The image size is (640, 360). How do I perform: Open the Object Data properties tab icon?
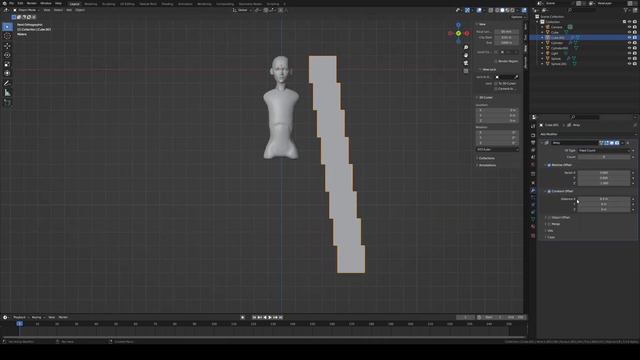(533, 220)
